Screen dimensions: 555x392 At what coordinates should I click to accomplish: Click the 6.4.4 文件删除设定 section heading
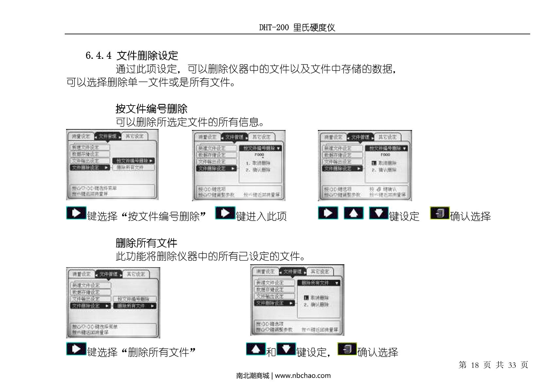click(x=132, y=56)
